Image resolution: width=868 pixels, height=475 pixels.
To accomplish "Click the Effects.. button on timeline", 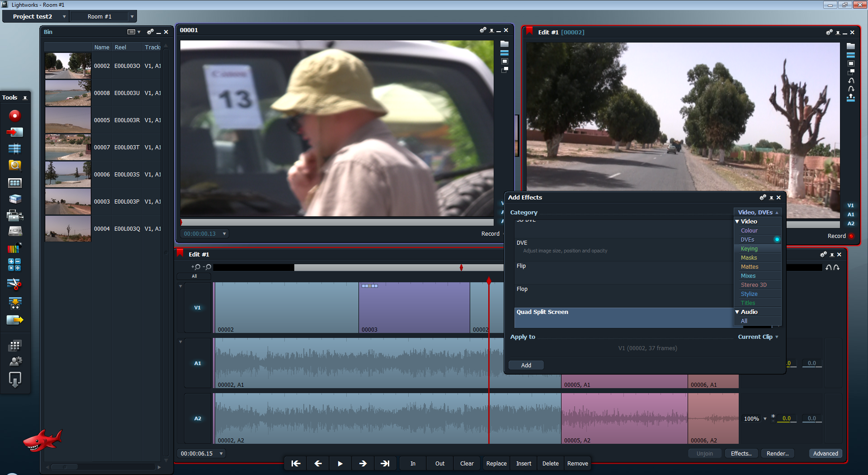I will pos(741,453).
